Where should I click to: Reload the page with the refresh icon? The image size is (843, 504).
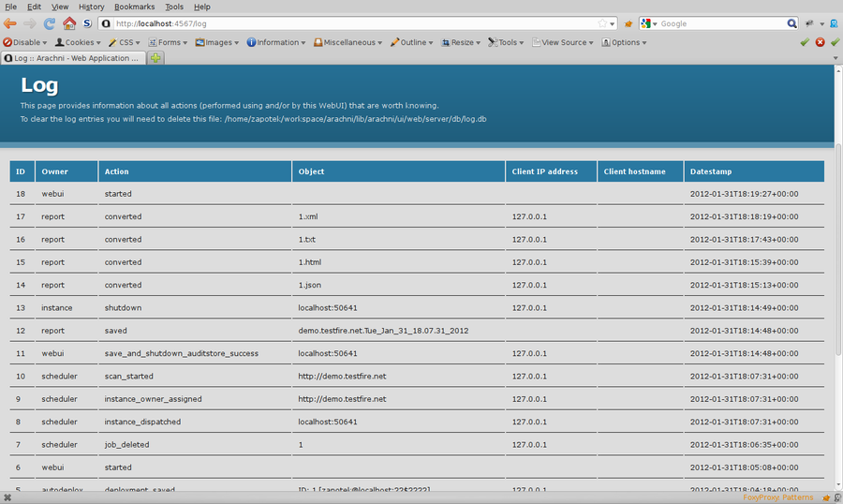(50, 23)
